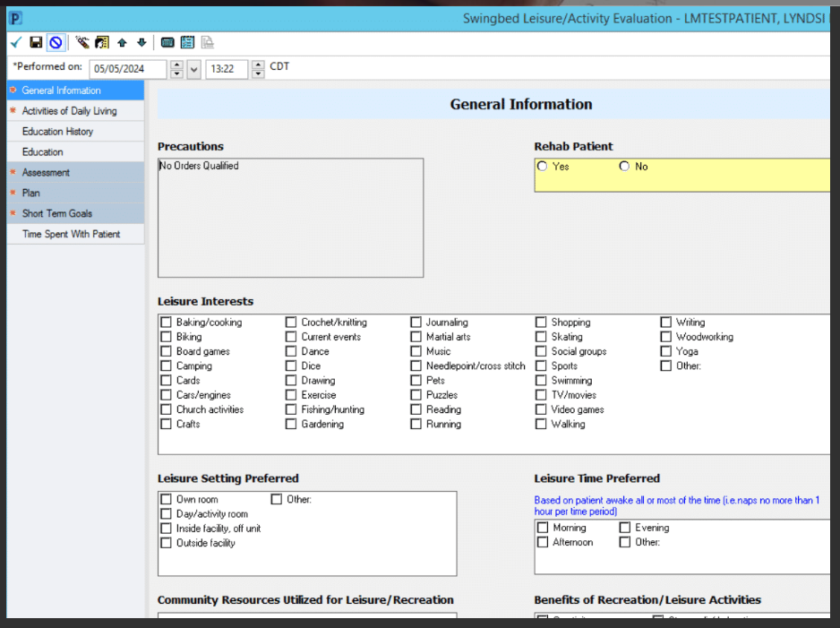Go to next section with down arrow icon
840x628 pixels.
click(141, 42)
